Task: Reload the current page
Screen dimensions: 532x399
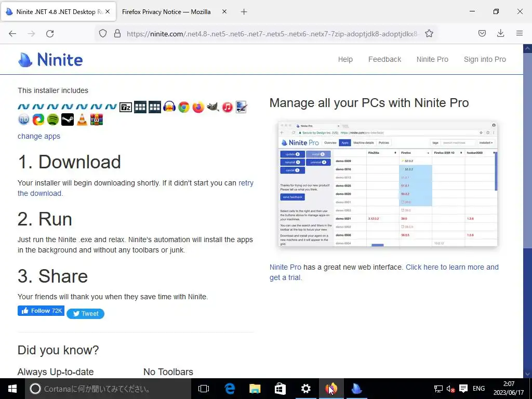Action: point(50,34)
